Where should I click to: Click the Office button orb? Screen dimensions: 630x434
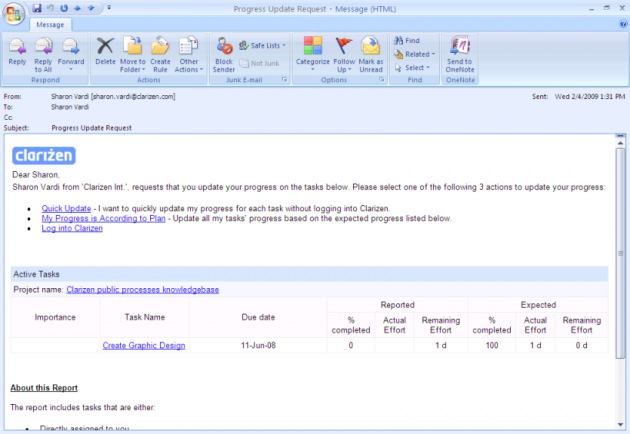13,14
